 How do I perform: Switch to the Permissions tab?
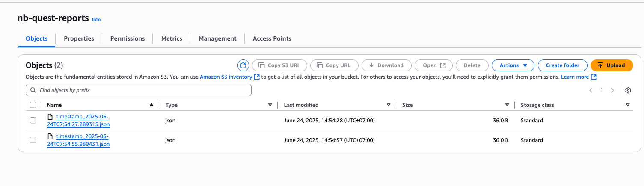[128, 38]
